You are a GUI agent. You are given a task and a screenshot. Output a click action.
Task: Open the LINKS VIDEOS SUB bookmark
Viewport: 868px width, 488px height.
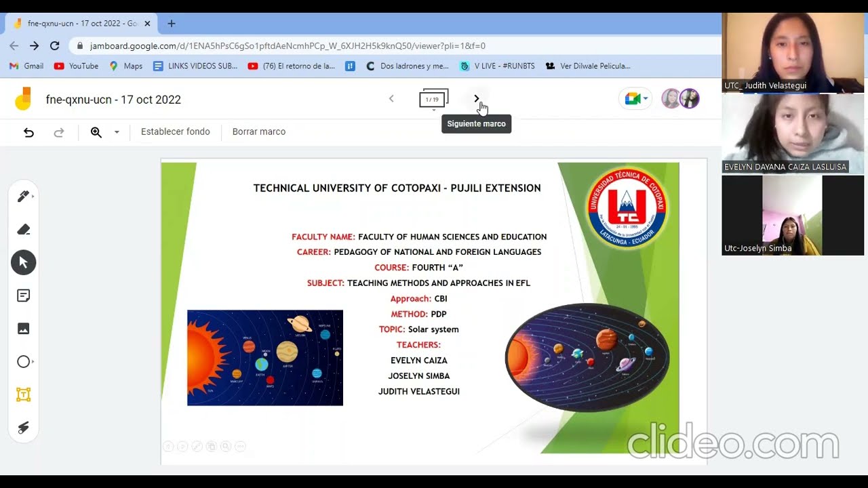tap(195, 66)
